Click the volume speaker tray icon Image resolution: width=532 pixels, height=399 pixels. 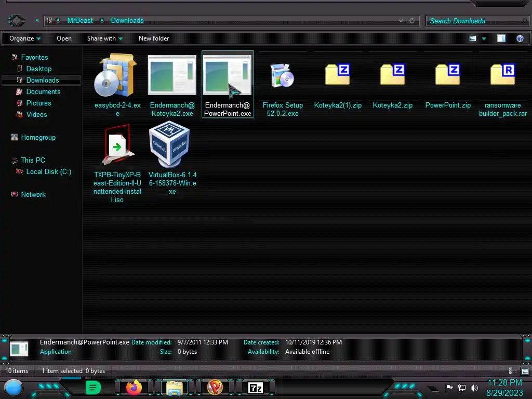[474, 388]
